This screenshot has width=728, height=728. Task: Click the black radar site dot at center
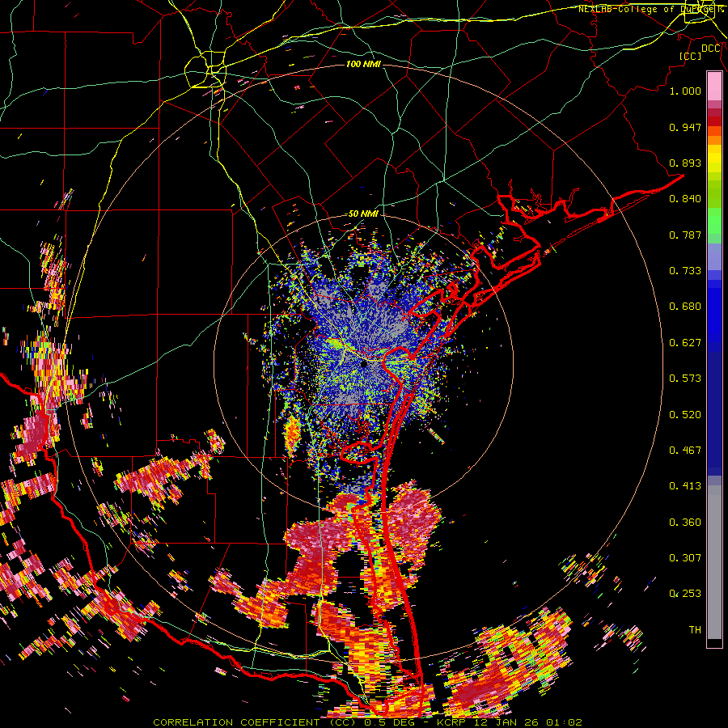pos(363,365)
